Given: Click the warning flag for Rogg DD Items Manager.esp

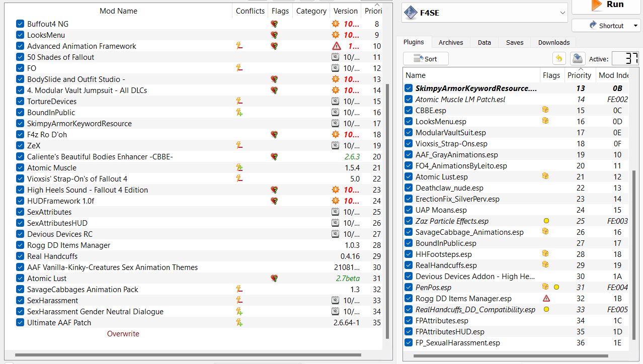Looking at the screenshot, I should click(546, 298).
